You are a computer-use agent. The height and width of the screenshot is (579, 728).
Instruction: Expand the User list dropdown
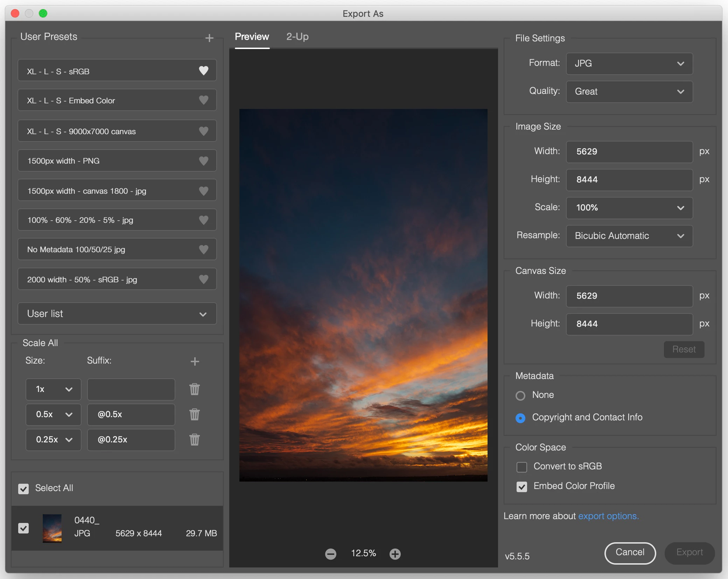click(117, 313)
